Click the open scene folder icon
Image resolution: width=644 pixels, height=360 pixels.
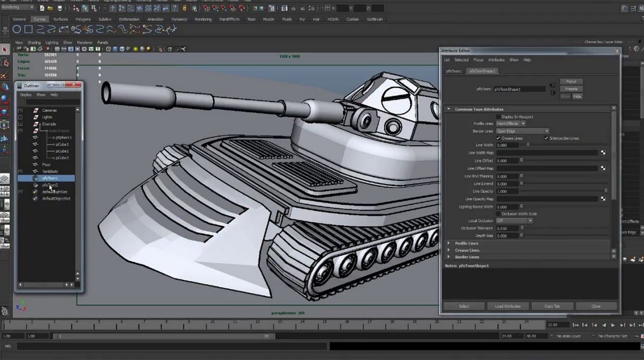click(51, 8)
